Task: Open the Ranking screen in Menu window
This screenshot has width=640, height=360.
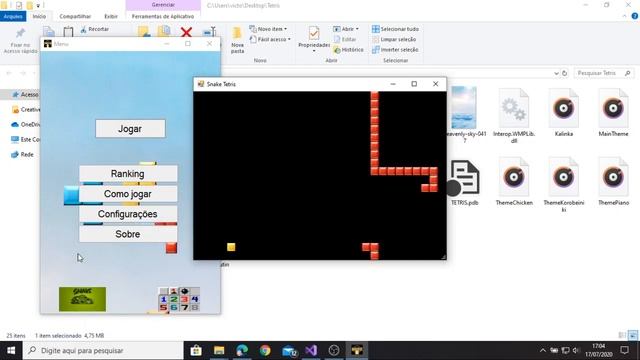Action: point(128,173)
